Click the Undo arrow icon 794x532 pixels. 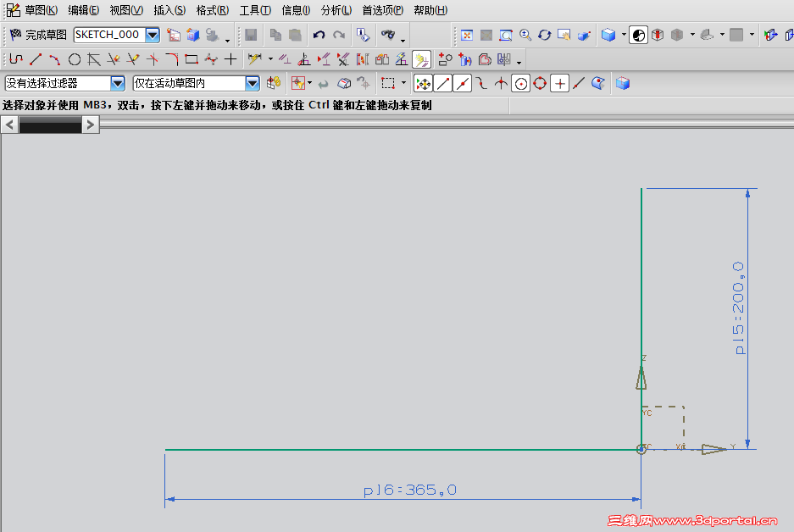point(319,35)
